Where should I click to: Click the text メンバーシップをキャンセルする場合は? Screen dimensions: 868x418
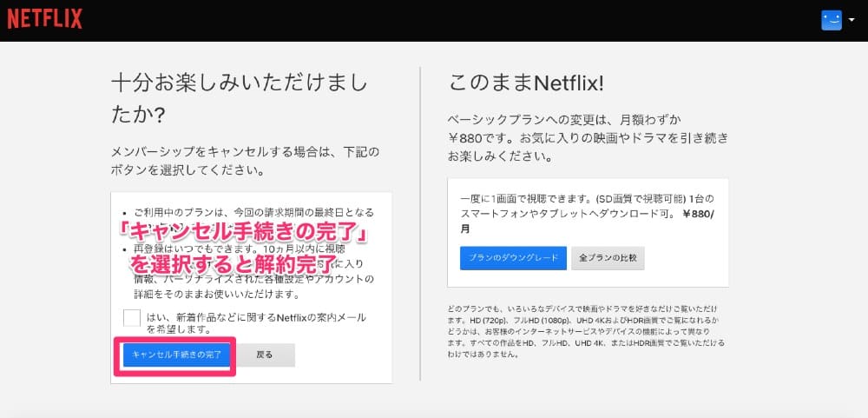click(222, 152)
